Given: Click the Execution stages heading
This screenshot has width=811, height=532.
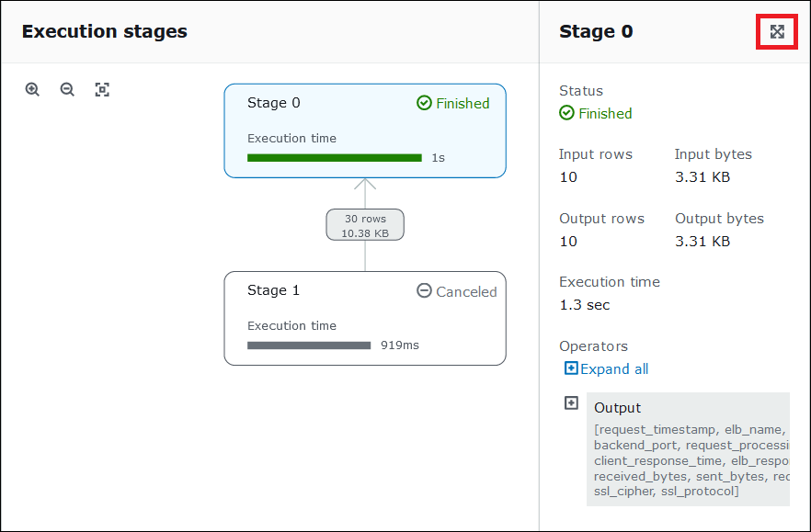Looking at the screenshot, I should [x=104, y=31].
